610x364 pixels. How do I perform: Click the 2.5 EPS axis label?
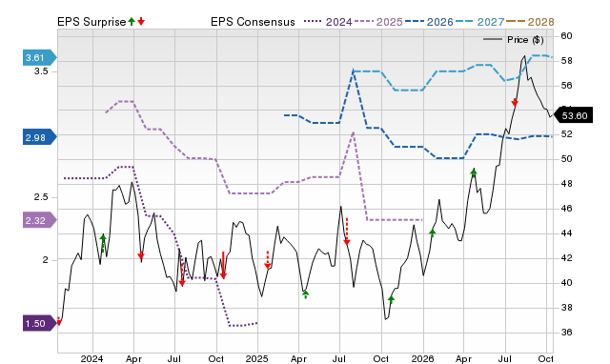(x=41, y=197)
